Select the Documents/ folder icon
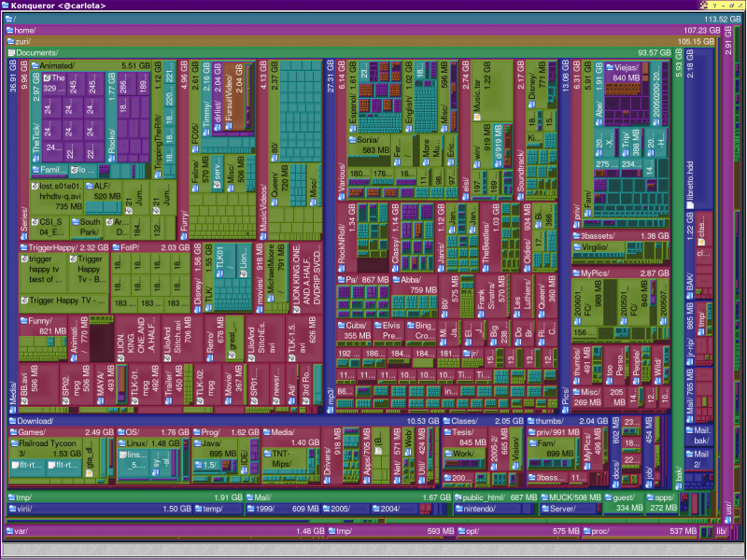The width and height of the screenshot is (747, 560). pos(13,51)
